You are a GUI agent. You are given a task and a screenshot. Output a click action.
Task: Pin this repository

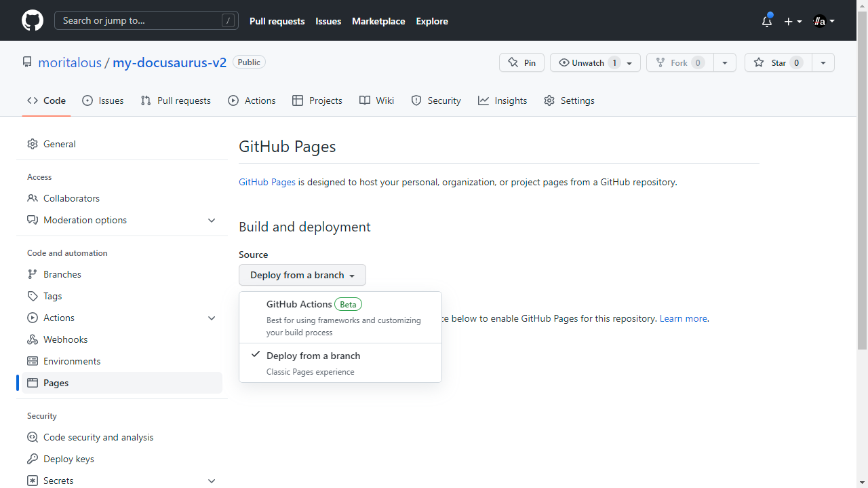[x=521, y=62]
